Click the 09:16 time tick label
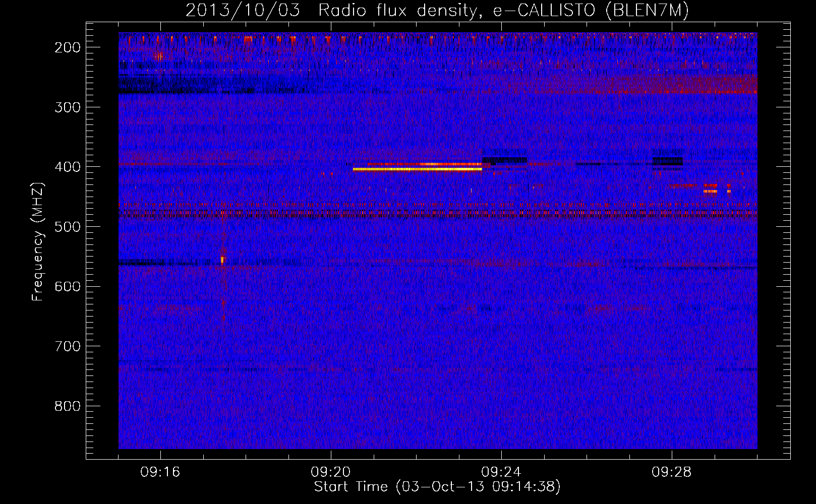 pos(160,472)
